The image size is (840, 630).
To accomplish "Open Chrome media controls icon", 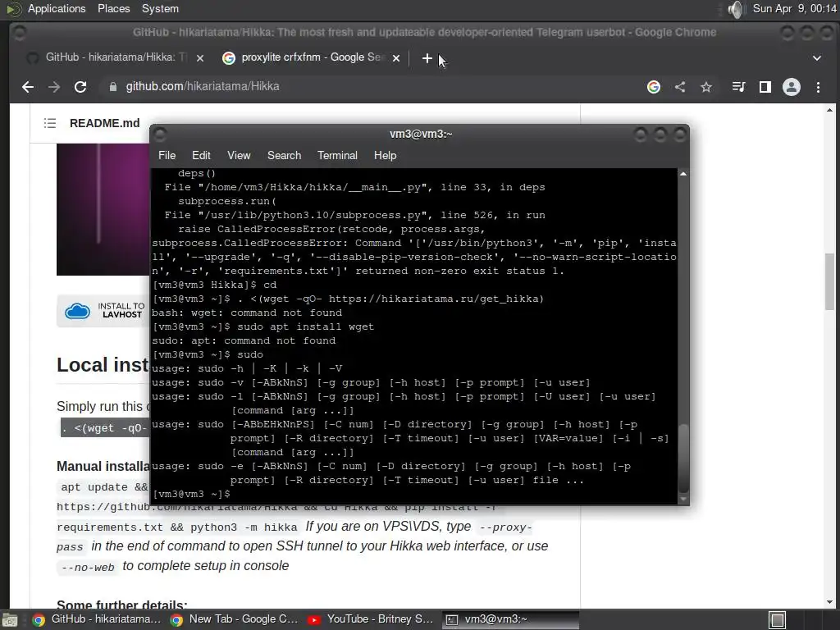I will pos(738,87).
